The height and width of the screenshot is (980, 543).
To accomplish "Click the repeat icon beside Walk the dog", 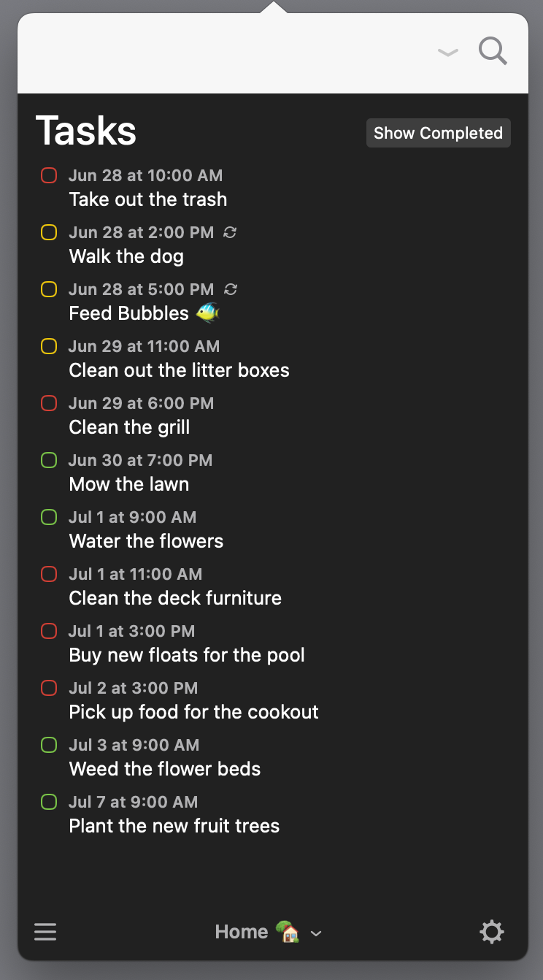I will coord(230,232).
